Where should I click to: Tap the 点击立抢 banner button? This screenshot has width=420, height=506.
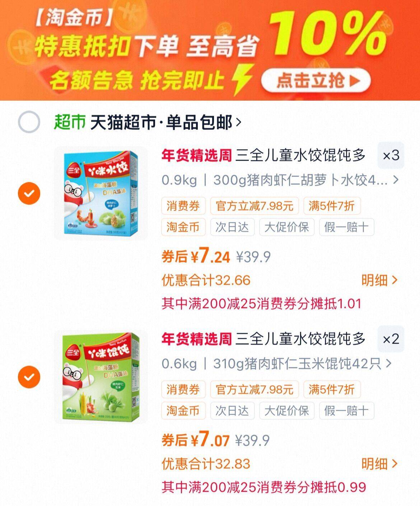[x=316, y=80]
